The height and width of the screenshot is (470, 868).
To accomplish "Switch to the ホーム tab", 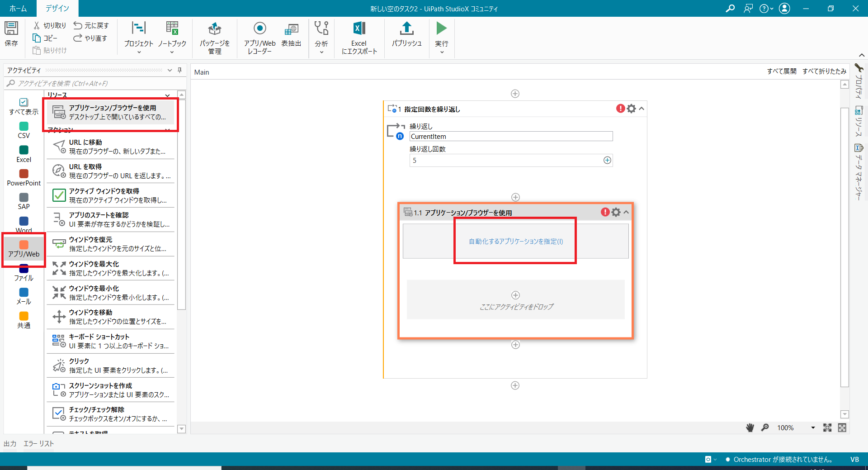I will [x=18, y=9].
